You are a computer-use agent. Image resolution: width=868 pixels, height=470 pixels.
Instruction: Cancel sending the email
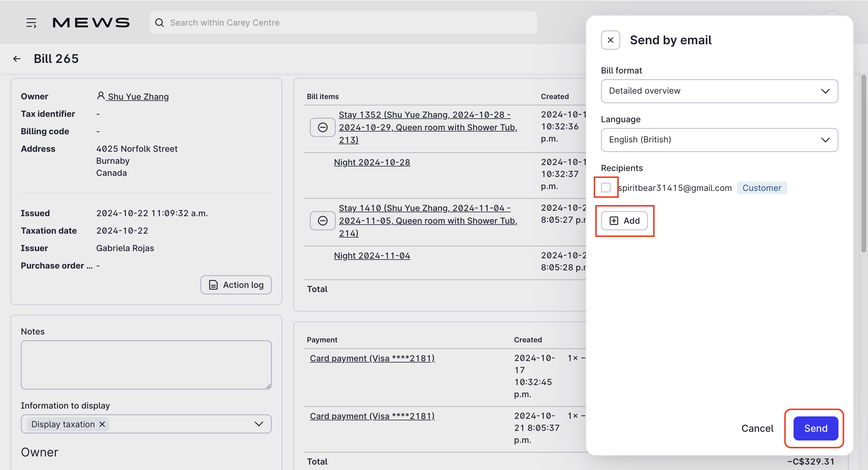pyautogui.click(x=757, y=428)
